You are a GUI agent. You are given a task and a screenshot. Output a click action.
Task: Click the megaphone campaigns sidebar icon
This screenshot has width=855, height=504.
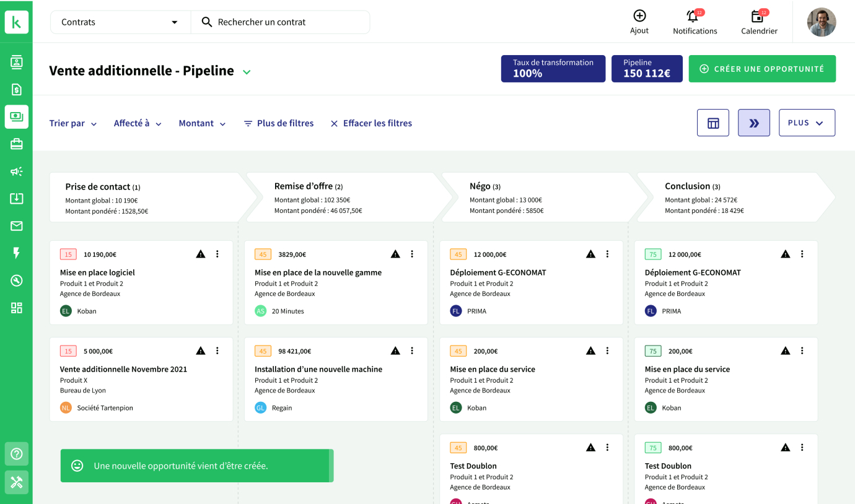point(17,172)
